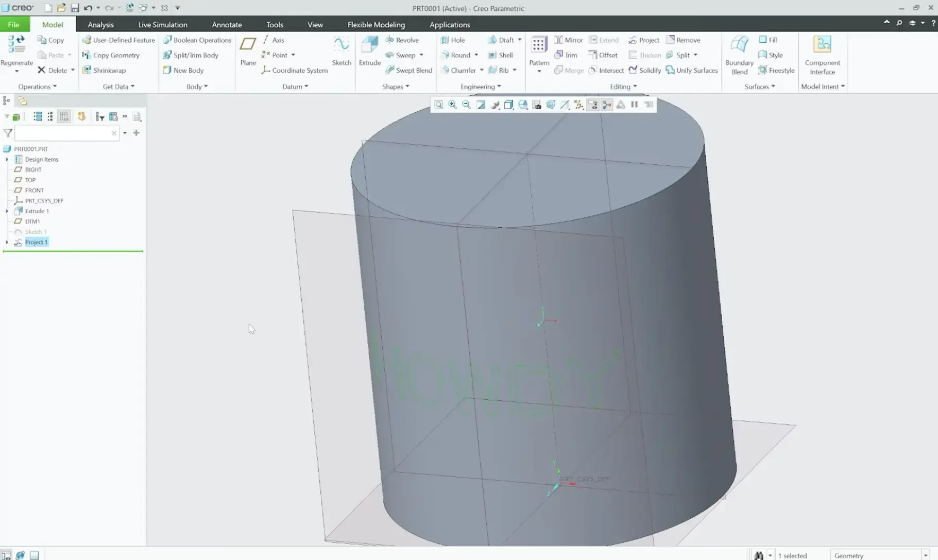Viewport: 938px width, 560px height.
Task: Select Unify Surfaces tool
Action: tap(691, 70)
